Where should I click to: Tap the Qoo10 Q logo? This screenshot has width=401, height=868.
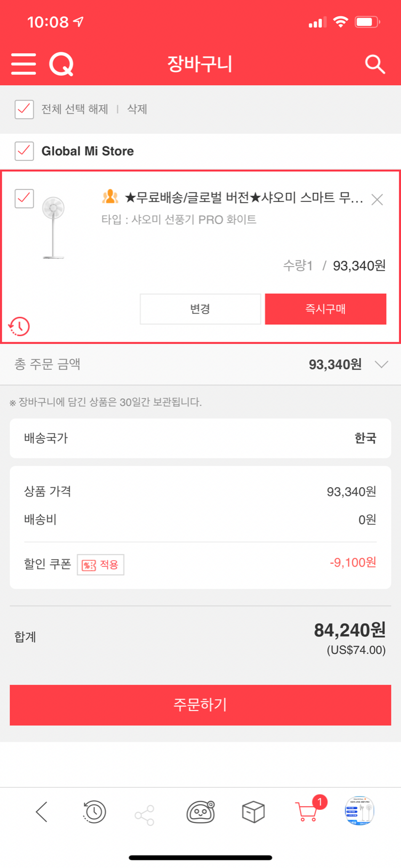(x=62, y=64)
